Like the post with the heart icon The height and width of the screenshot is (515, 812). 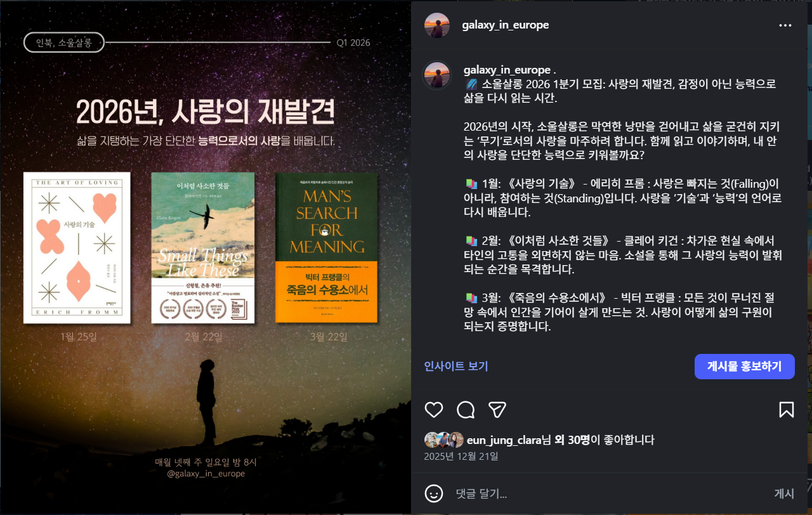point(434,410)
